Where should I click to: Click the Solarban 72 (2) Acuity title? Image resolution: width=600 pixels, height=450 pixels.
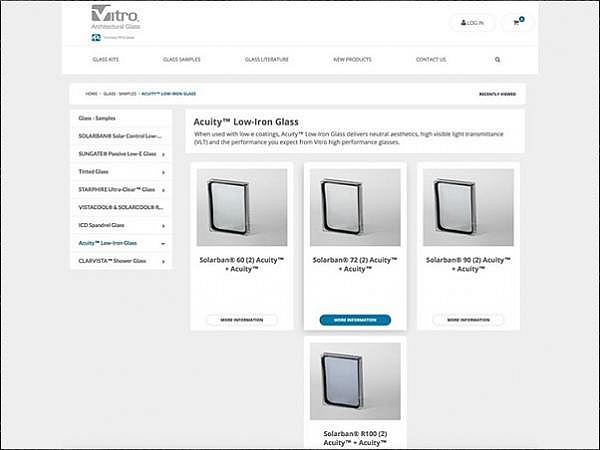point(355,264)
